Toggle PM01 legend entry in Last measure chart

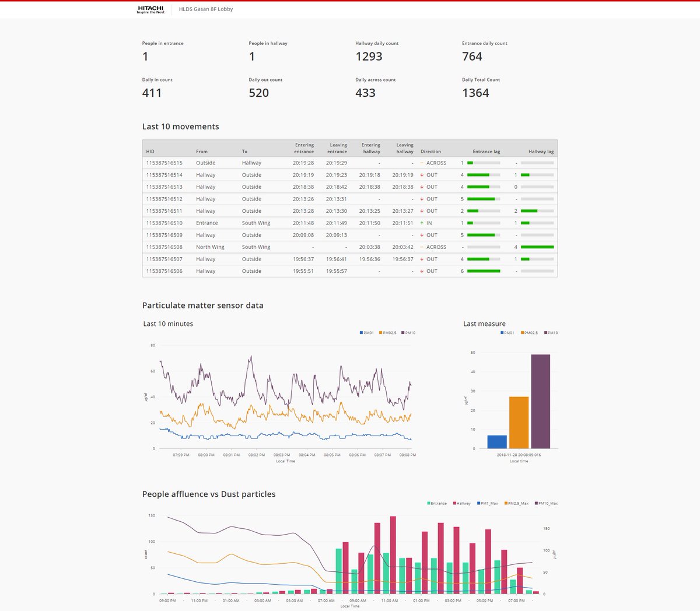[508, 333]
